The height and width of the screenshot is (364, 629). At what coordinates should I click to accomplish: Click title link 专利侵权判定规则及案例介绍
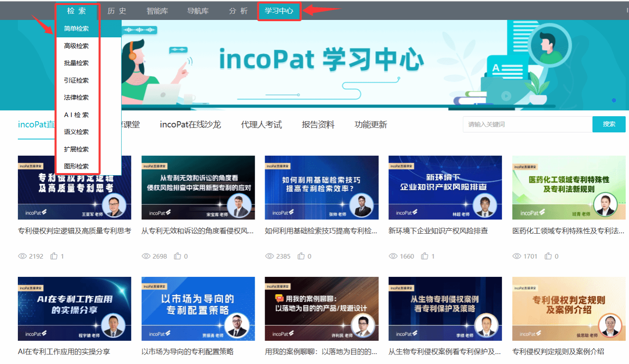point(558,352)
